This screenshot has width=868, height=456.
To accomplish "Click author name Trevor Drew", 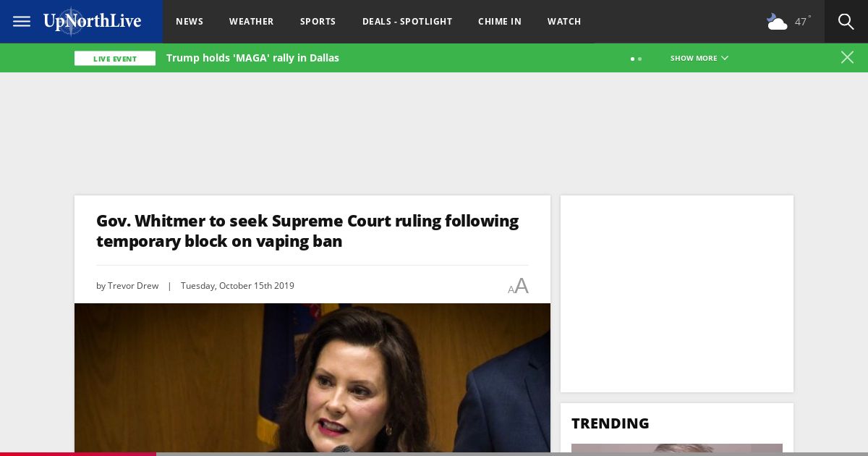I will [x=133, y=286].
